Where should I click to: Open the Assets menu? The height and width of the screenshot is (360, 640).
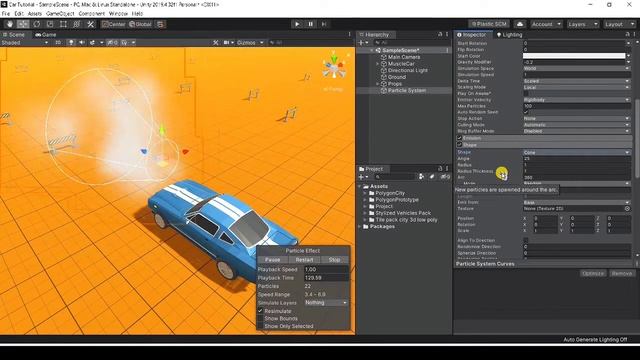(35, 13)
